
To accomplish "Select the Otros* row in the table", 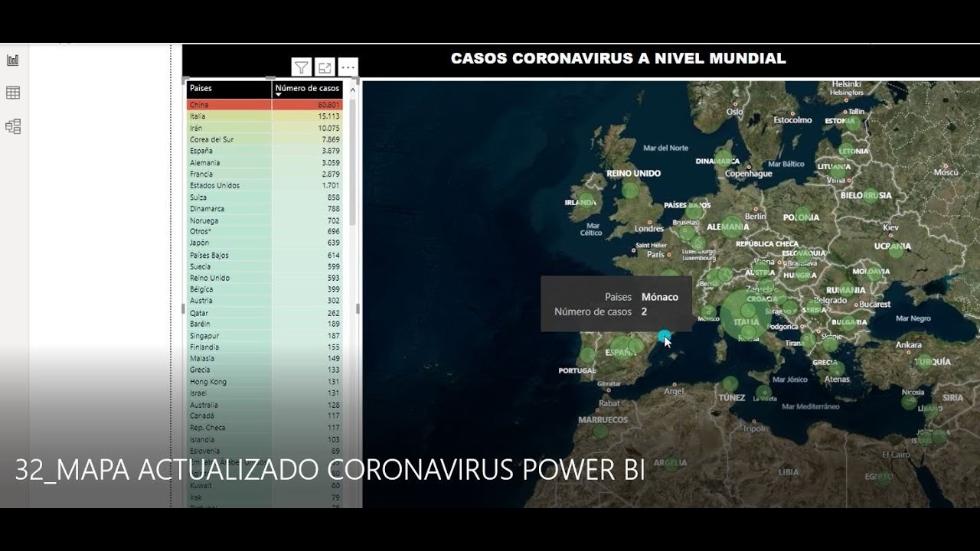I will [x=265, y=231].
